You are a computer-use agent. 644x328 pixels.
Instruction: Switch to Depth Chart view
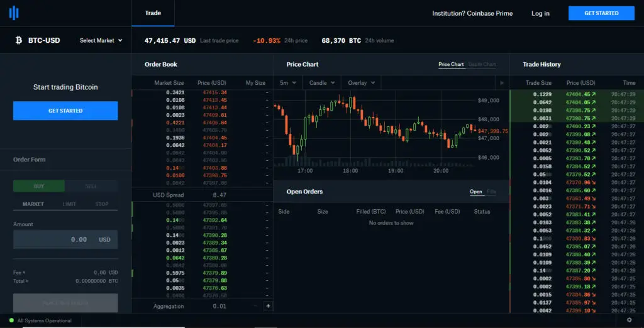(x=482, y=65)
